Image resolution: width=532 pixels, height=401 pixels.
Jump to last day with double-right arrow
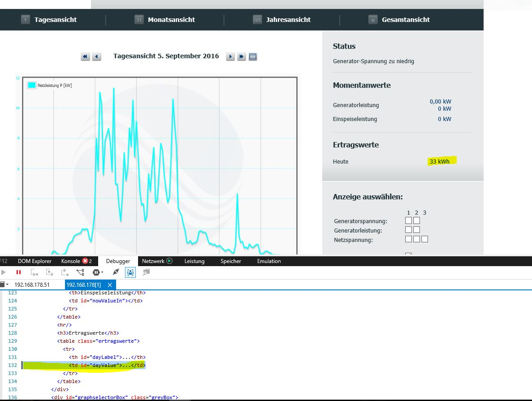pyautogui.click(x=241, y=56)
